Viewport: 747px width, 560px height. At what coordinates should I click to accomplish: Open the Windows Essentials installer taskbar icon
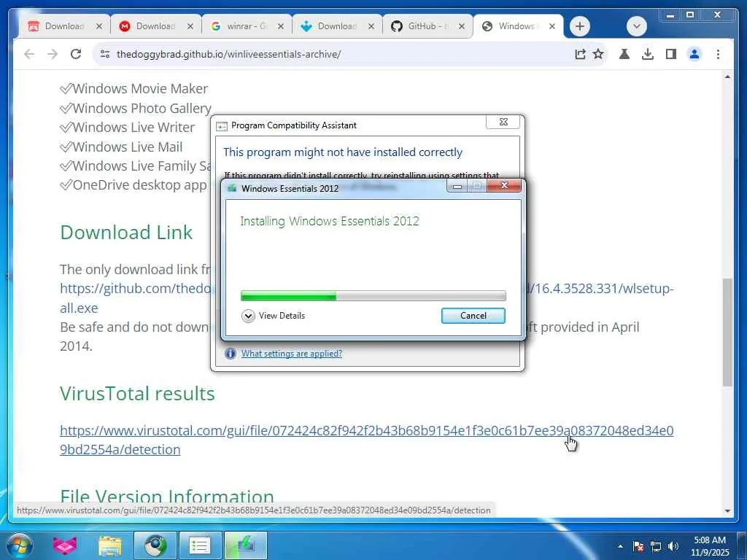pyautogui.click(x=245, y=545)
